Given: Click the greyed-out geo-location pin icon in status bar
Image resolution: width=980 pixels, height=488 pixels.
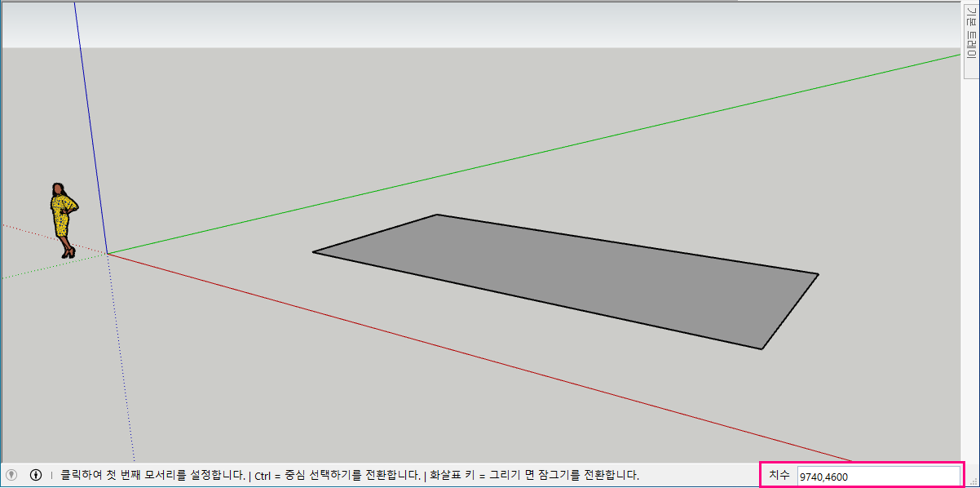Looking at the screenshot, I should tap(11, 475).
